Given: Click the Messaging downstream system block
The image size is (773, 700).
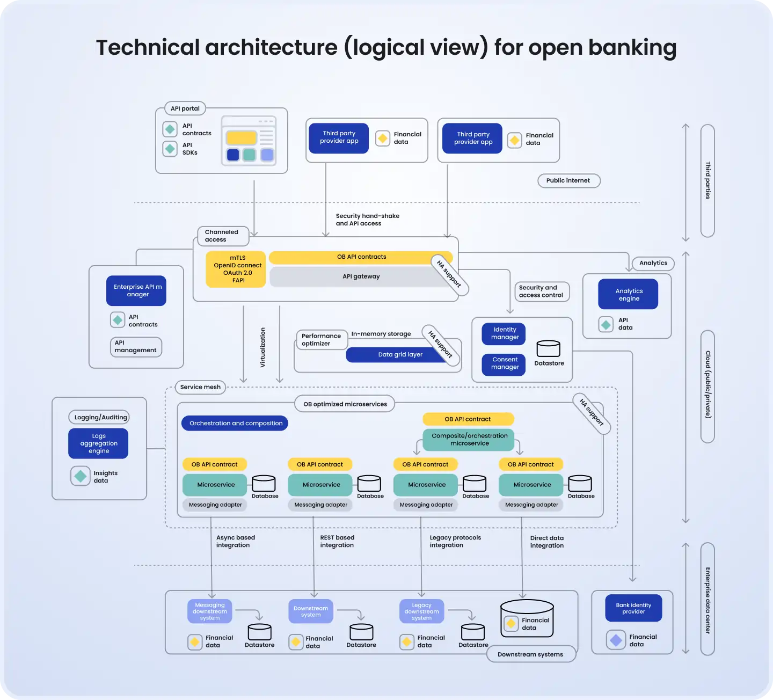Looking at the screenshot, I should pos(210,611).
